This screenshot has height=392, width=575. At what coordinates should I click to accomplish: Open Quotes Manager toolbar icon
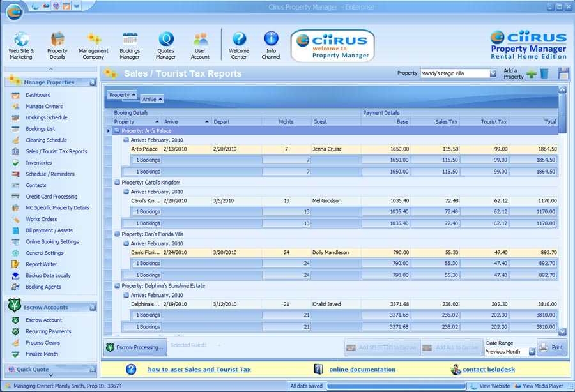point(165,46)
